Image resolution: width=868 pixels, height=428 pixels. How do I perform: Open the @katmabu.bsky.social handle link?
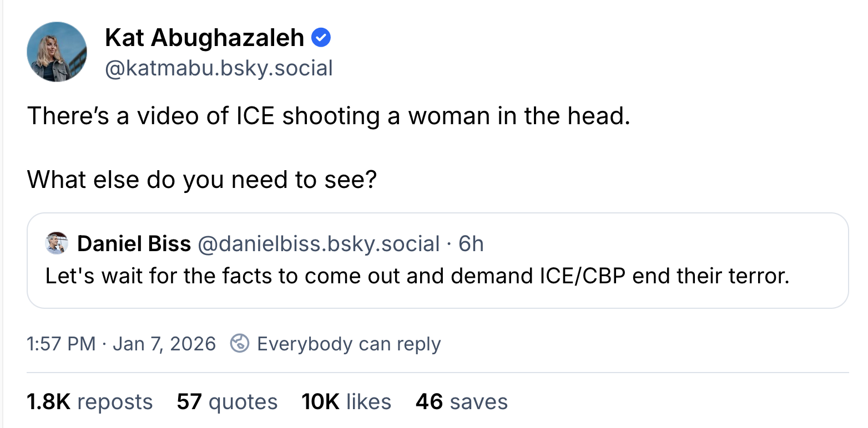(219, 68)
